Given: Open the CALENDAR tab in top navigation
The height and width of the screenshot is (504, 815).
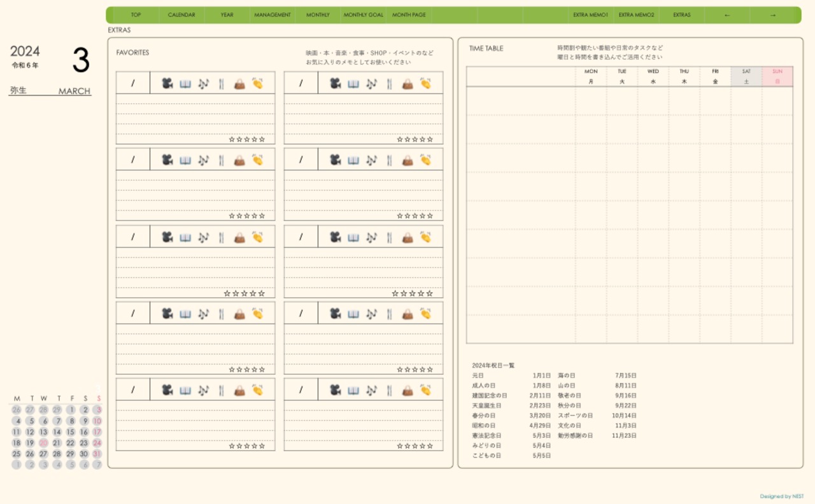Looking at the screenshot, I should 181,15.
